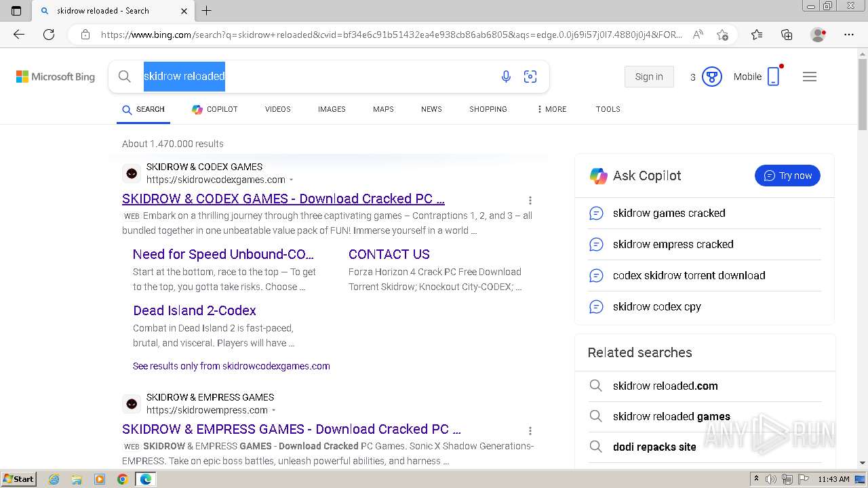This screenshot has width=868, height=488.
Task: Open the Windows Start menu
Action: pyautogui.click(x=18, y=479)
